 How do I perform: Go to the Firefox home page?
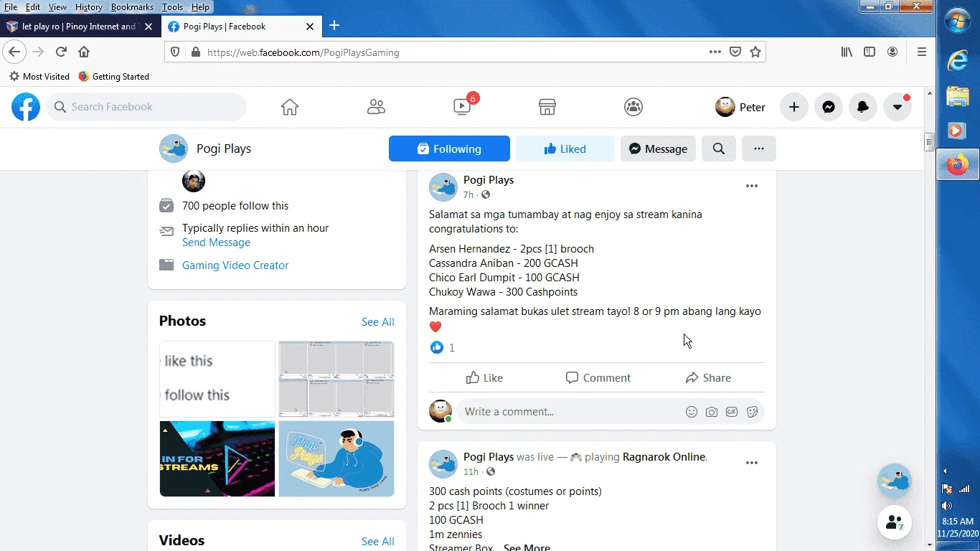(x=84, y=52)
